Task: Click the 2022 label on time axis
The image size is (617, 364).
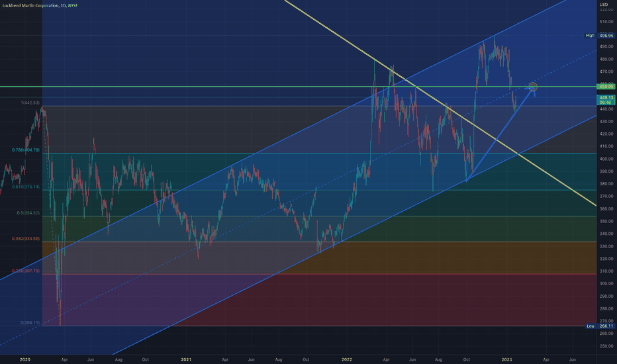Action: coord(347,359)
